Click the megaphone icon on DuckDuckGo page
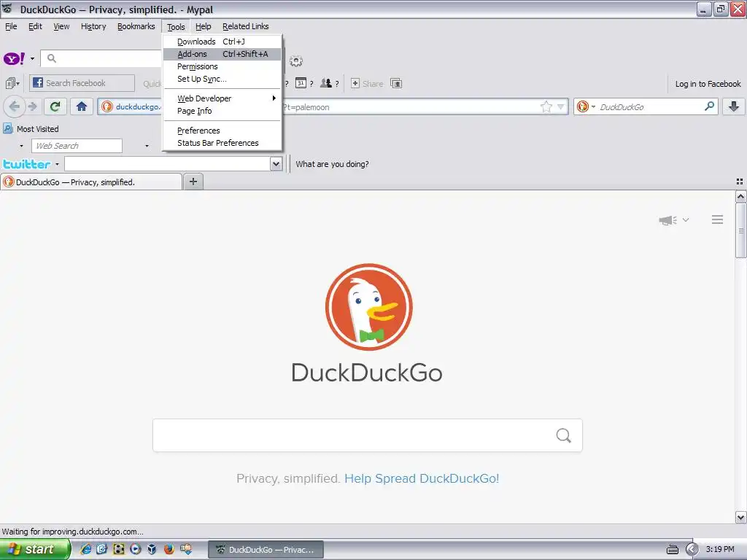 click(668, 220)
